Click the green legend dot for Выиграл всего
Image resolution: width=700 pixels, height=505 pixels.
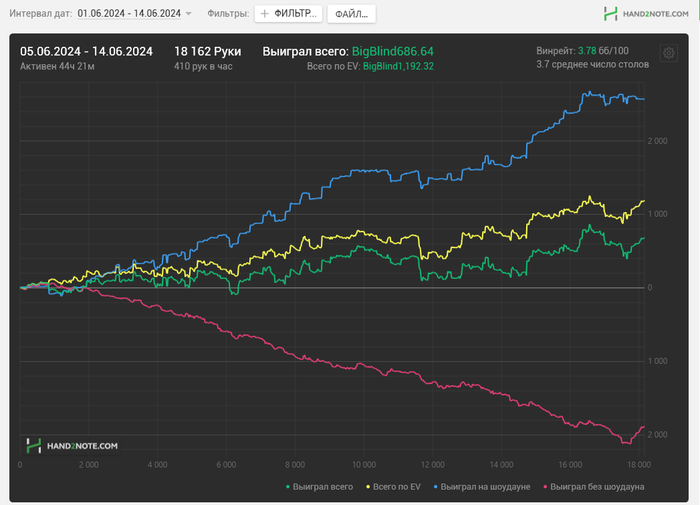click(288, 487)
